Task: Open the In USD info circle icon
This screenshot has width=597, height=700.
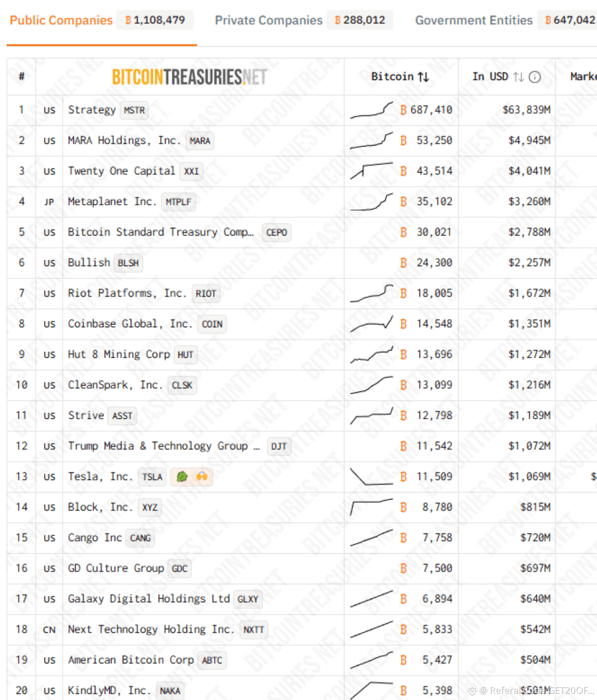Action: (x=535, y=77)
